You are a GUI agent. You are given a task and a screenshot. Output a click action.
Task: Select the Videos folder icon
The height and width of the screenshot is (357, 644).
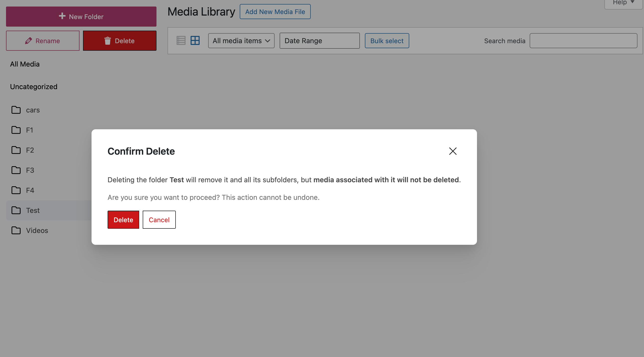pos(16,230)
